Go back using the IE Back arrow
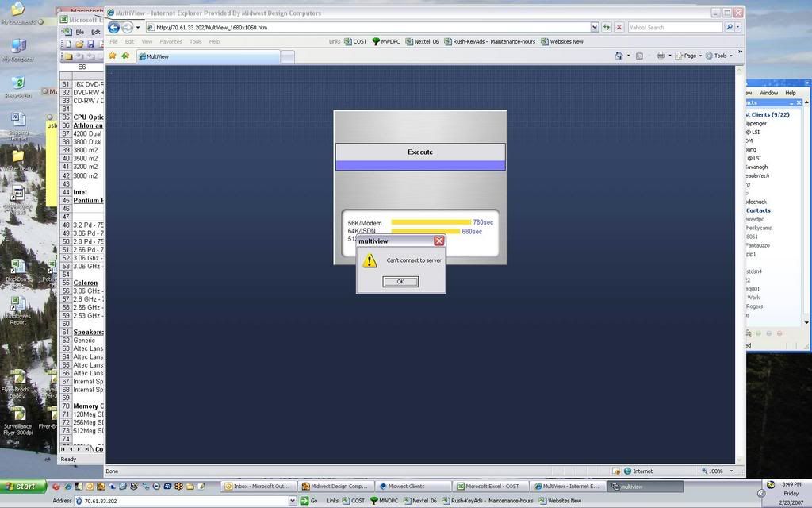The width and height of the screenshot is (812, 508). 114,28
